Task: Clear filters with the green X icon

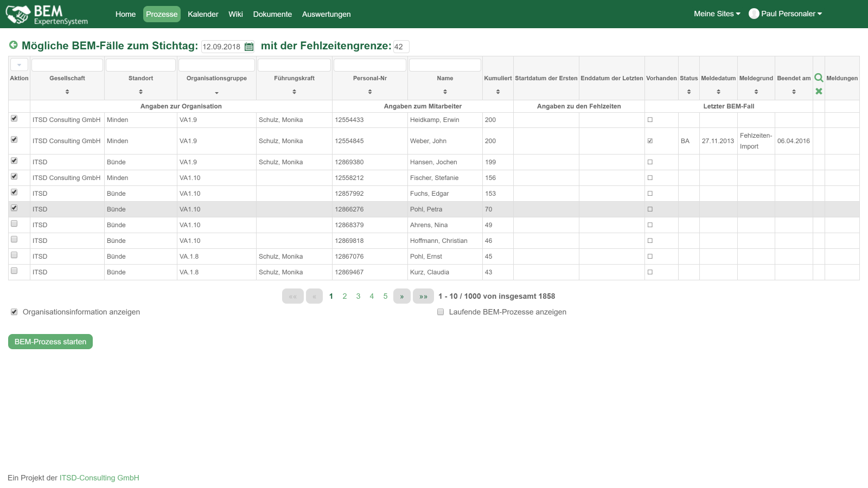Action: point(819,91)
